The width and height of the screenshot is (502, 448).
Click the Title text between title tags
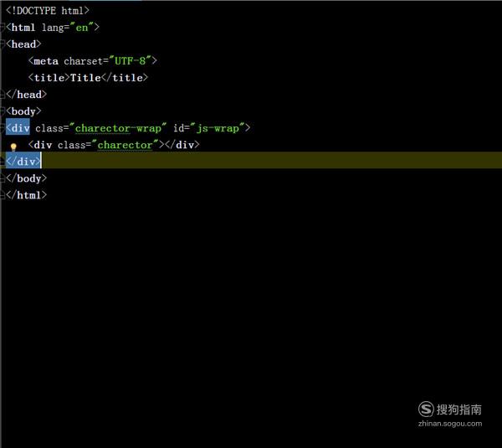tap(85, 78)
